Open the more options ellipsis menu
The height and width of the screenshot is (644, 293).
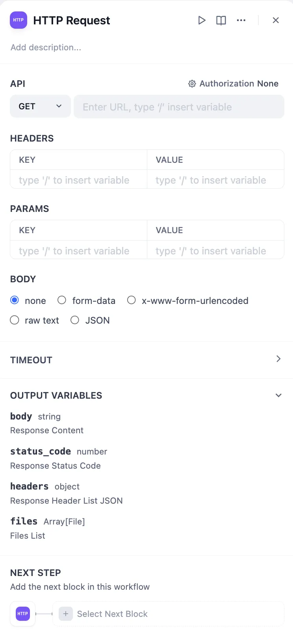click(x=241, y=20)
